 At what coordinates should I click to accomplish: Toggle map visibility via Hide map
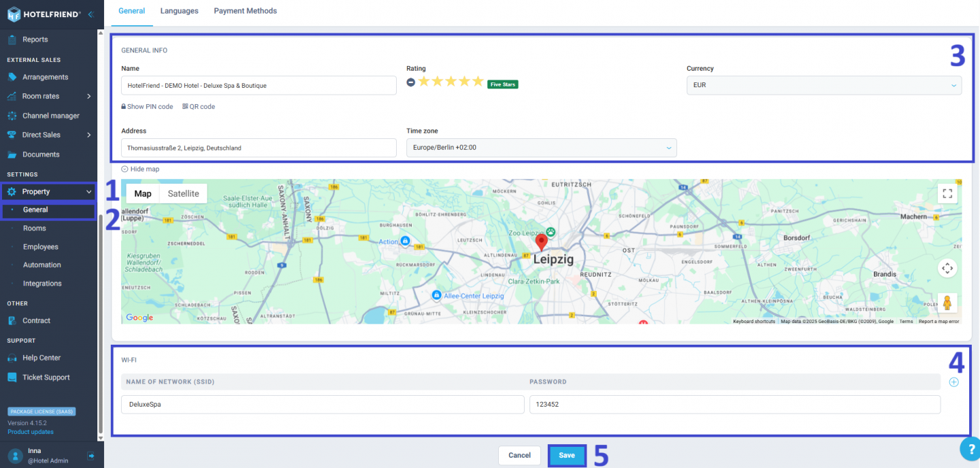tap(140, 168)
